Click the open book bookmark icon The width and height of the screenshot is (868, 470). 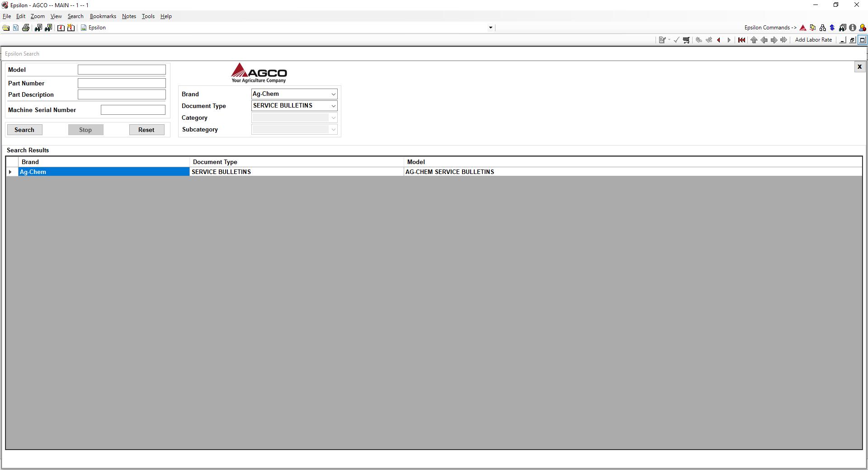[61, 28]
